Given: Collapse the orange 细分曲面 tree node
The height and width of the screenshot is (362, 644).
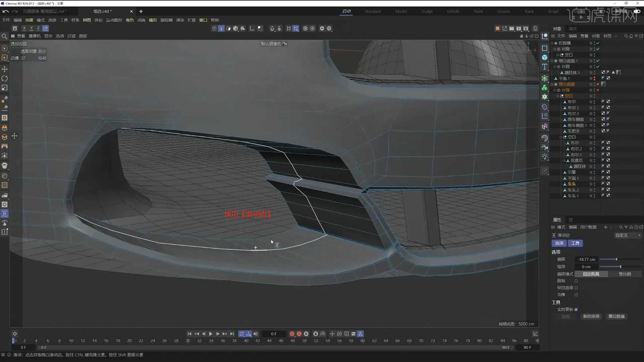Looking at the screenshot, I should point(552,84).
